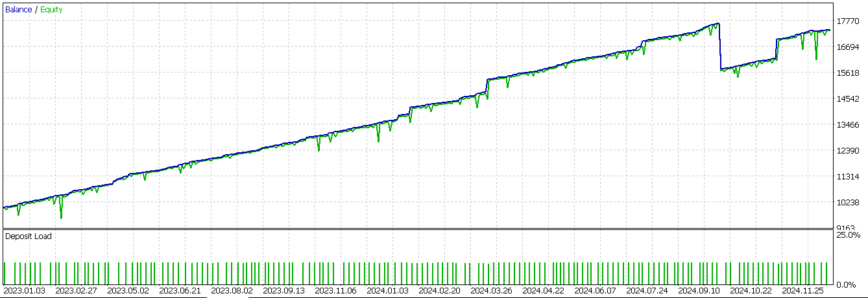The height and width of the screenshot is (298, 868).
Task: Select the Deposit Load panel title
Action: 29,236
